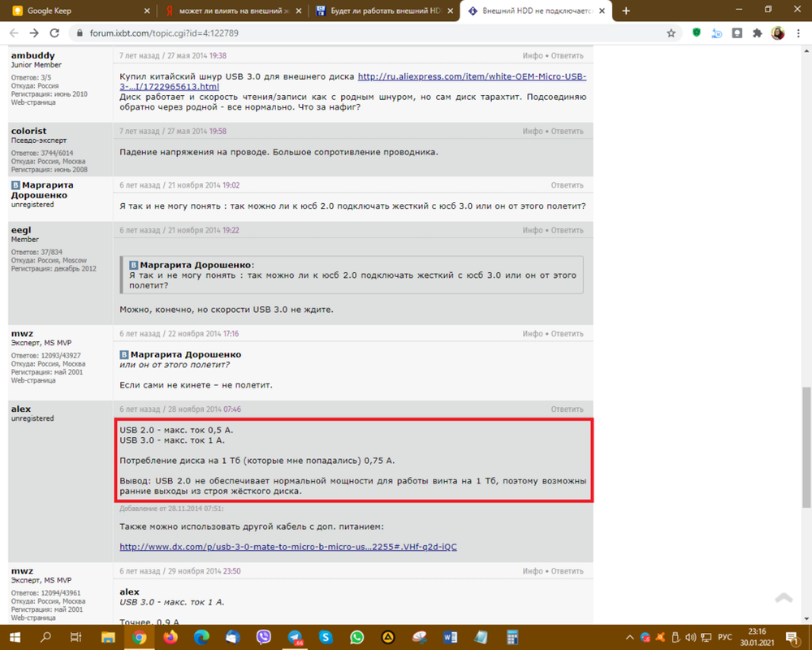Switch to the 'Будет ли работать внешний HD' tab
812x650 pixels.
384,11
